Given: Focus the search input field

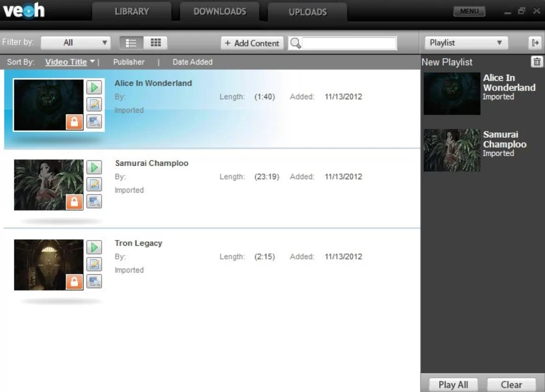Looking at the screenshot, I should click(349, 43).
